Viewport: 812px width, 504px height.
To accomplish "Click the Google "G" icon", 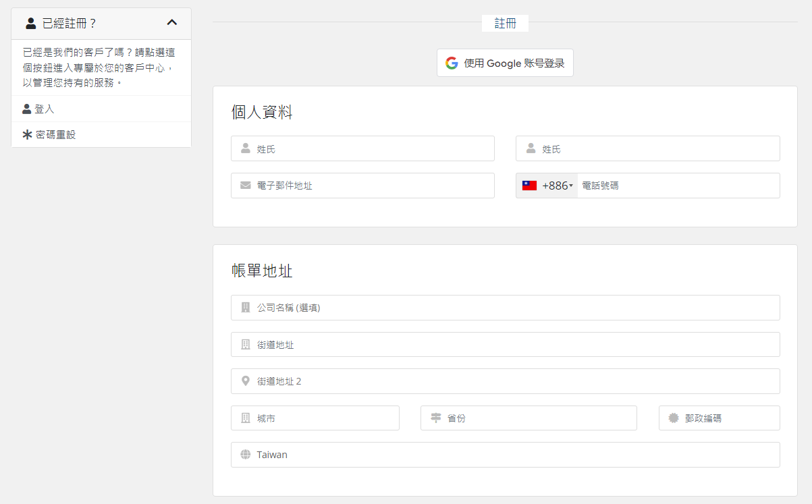I will point(451,62).
